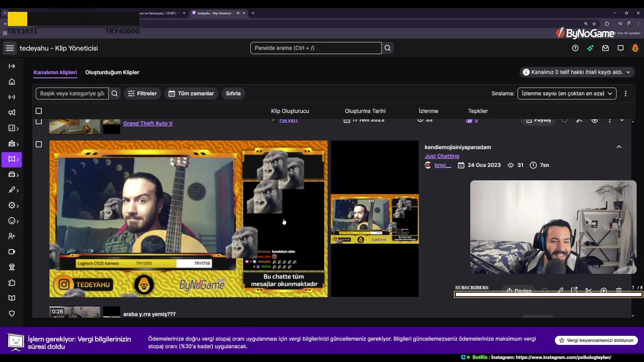Open the Chrome three-dot menu

point(638,24)
